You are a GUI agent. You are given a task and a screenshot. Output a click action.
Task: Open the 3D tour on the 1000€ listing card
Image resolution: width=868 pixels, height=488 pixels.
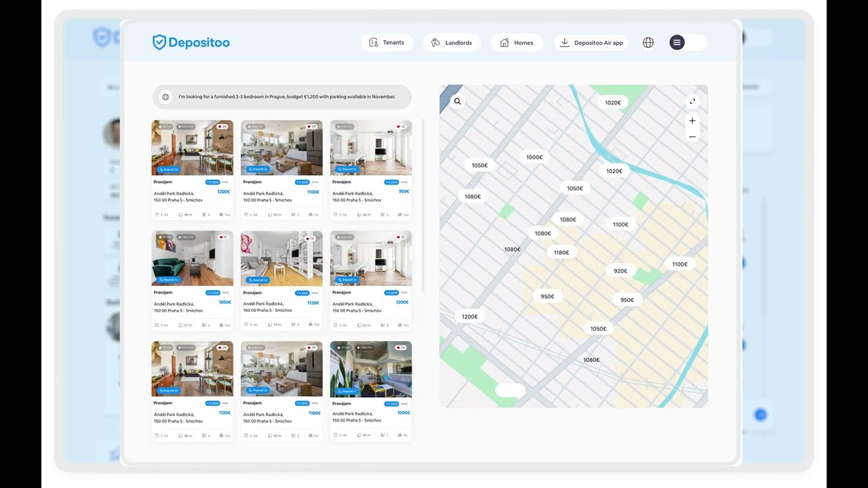tap(344, 348)
